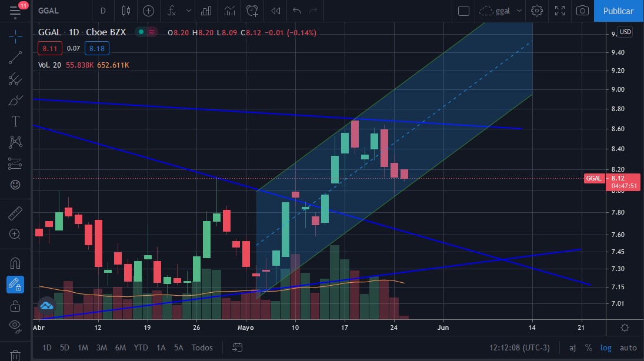Screen dimensions: 644x361
Task: Open the pitchfork tools
Action: (x=15, y=79)
